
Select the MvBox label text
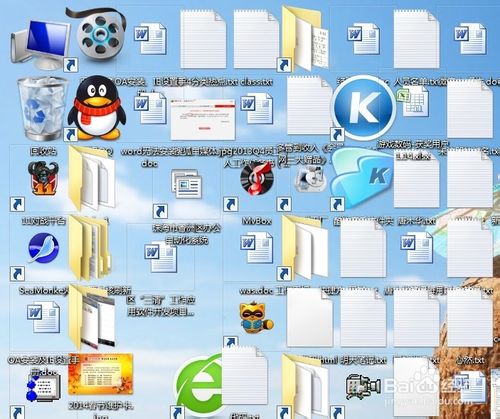tap(257, 221)
